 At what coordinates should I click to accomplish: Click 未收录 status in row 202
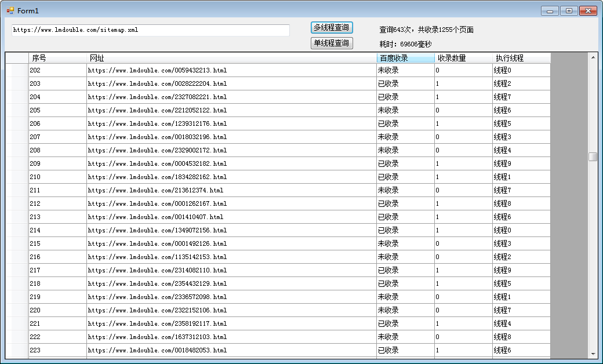(x=406, y=70)
